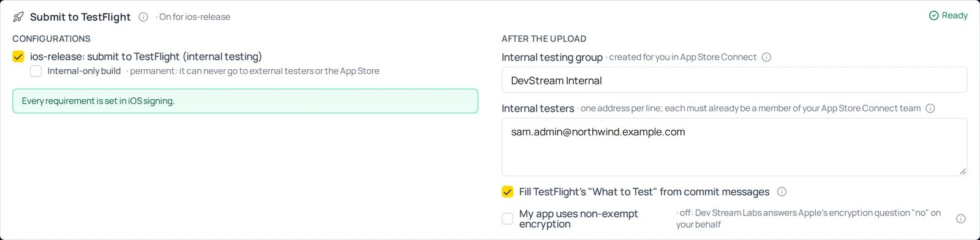
Task: Open info icon for non-exempt encryption option
Action: pos(961,219)
